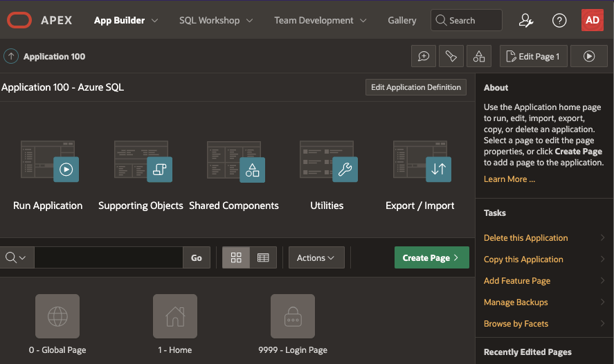Expand the Actions dropdown
This screenshot has height=364, width=614.
coord(316,257)
